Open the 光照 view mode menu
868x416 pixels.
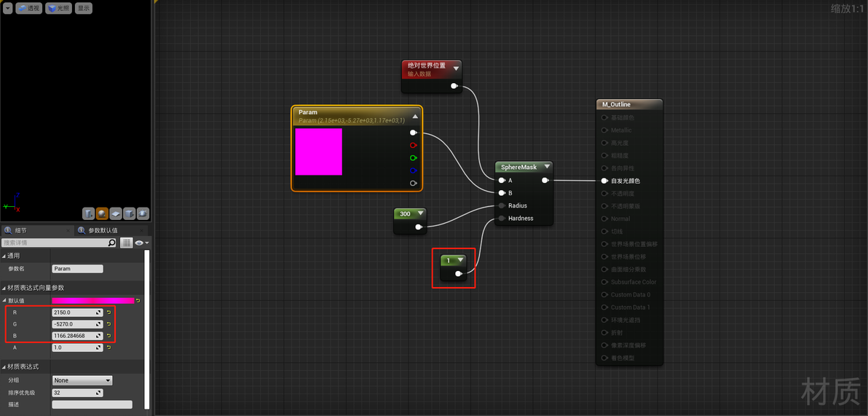59,8
